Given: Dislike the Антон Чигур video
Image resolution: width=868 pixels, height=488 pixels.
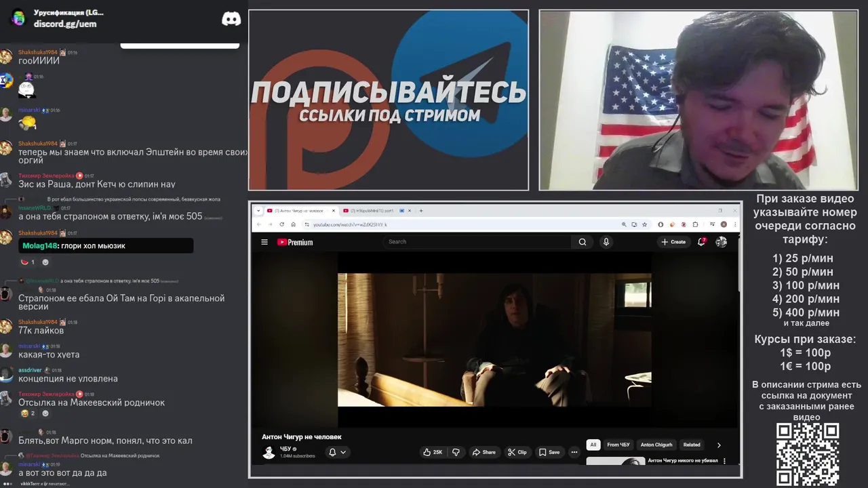Looking at the screenshot, I should [x=456, y=452].
